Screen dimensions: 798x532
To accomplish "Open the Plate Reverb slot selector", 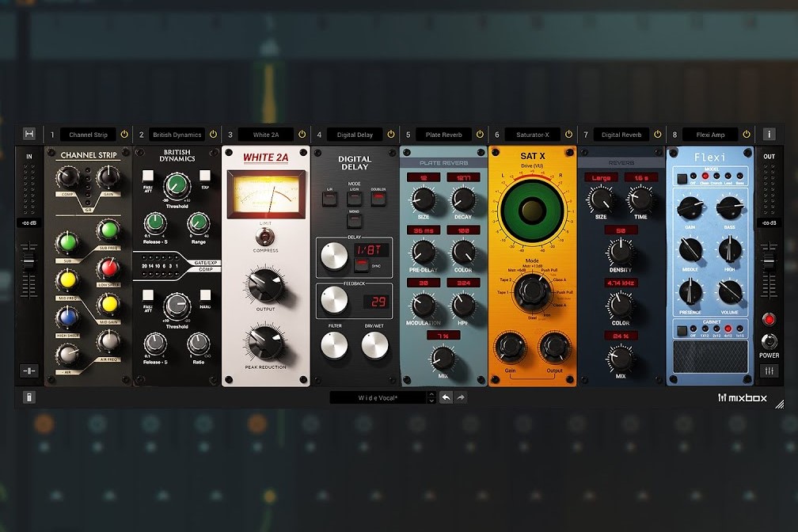I will click(x=444, y=135).
